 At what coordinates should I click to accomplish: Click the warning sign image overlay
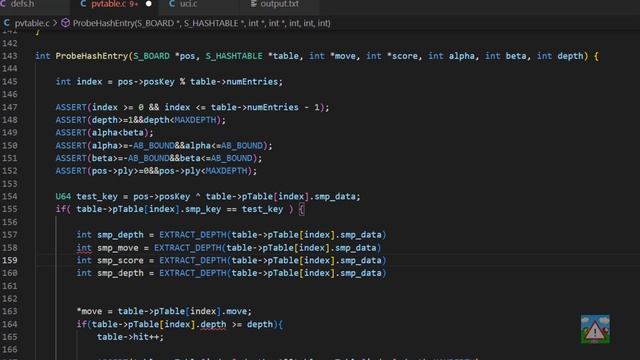595,329
